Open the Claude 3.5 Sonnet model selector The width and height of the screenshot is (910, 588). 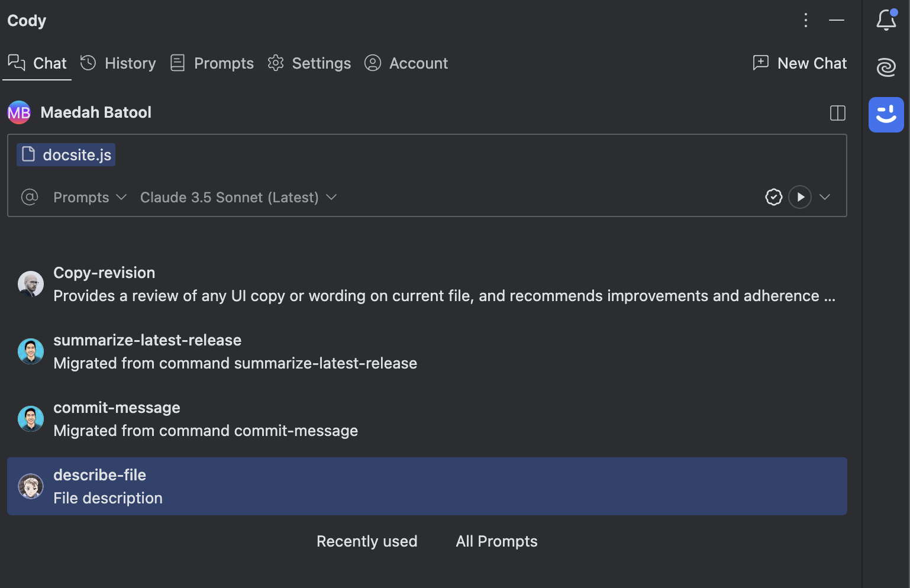[x=238, y=197]
